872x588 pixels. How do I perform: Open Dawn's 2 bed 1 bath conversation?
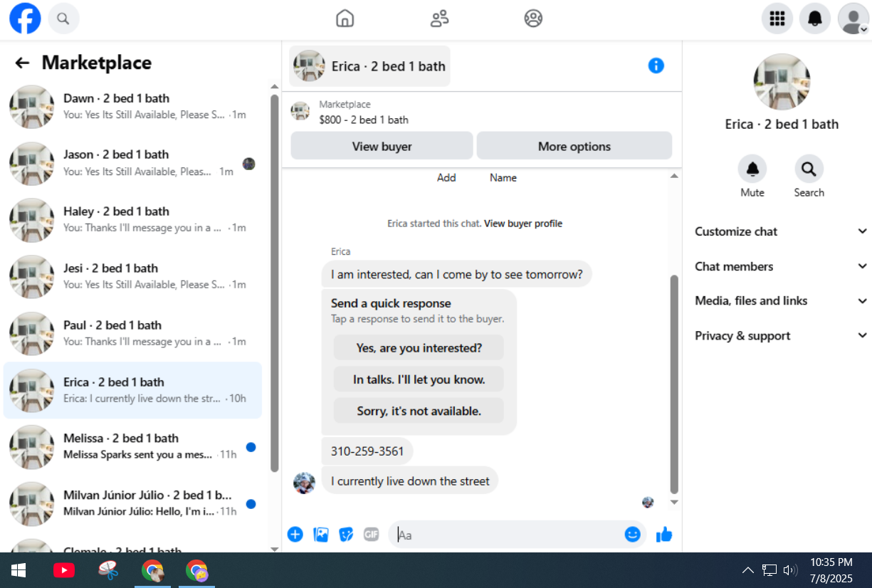pyautogui.click(x=133, y=107)
